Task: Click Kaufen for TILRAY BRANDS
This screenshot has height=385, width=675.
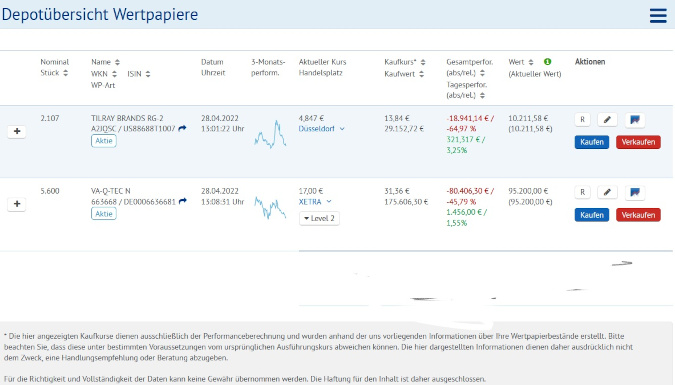Action: click(591, 142)
